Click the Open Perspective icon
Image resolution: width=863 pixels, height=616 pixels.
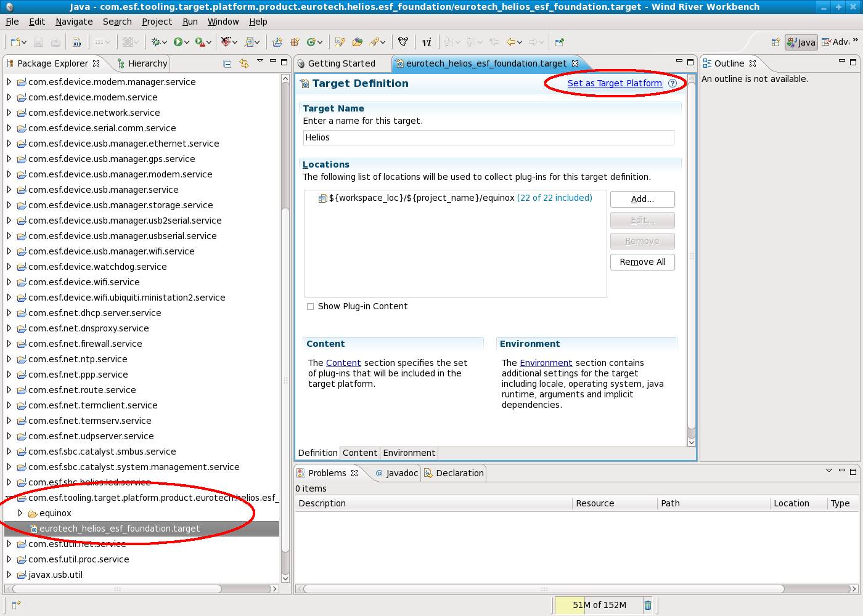pyautogui.click(x=775, y=42)
